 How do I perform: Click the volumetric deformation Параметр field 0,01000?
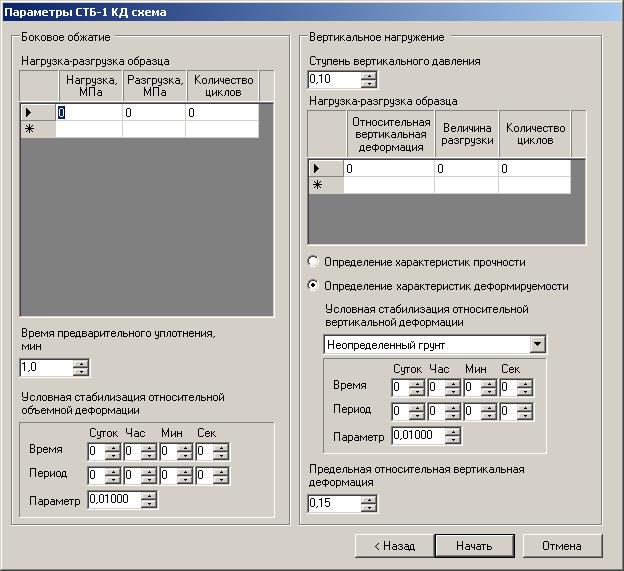pyautogui.click(x=115, y=499)
